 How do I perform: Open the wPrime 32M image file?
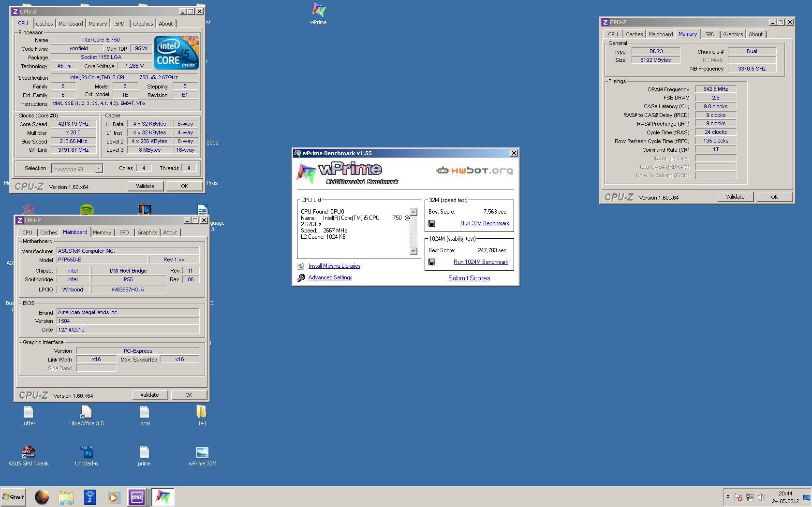202,452
